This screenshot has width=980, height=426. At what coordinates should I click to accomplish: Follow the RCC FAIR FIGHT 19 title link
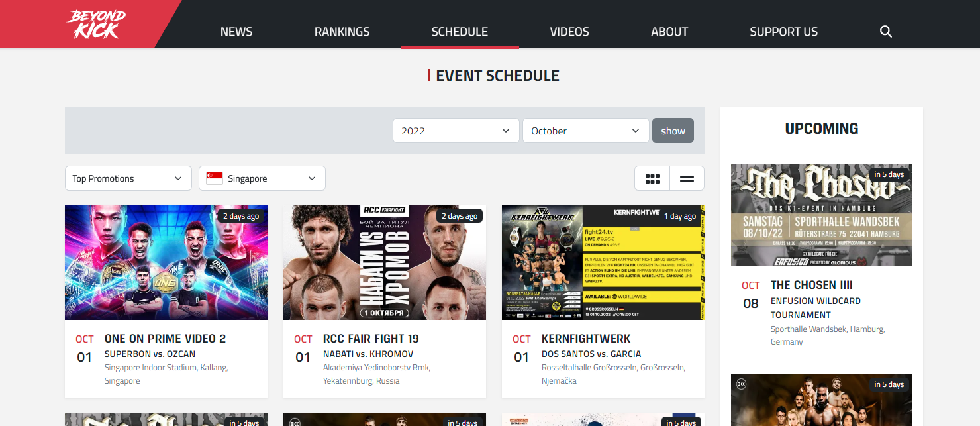tap(371, 339)
